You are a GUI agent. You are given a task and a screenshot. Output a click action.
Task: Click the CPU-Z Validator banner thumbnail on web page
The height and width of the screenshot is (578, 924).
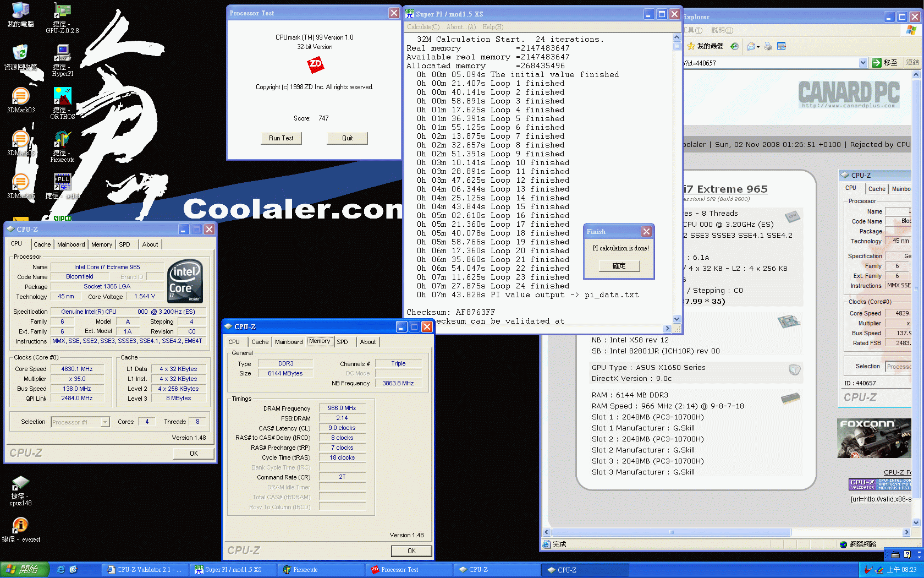[x=880, y=484]
